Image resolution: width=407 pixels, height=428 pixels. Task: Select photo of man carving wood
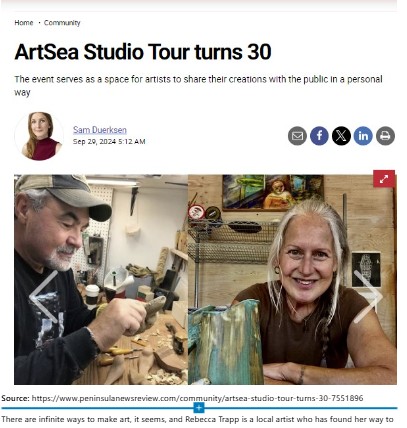click(x=101, y=279)
